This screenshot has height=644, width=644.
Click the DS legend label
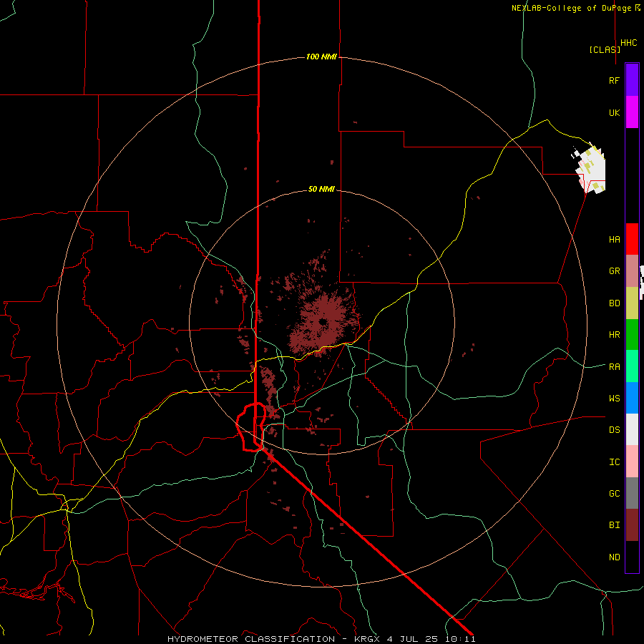614,429
